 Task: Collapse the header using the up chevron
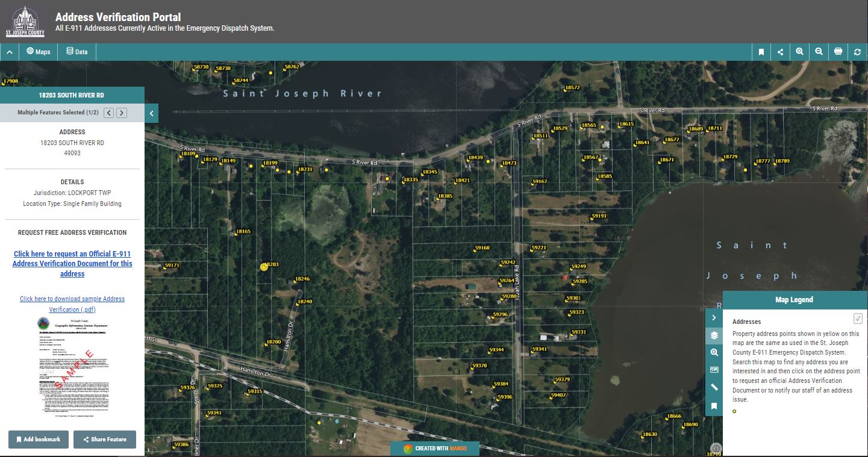coord(10,52)
